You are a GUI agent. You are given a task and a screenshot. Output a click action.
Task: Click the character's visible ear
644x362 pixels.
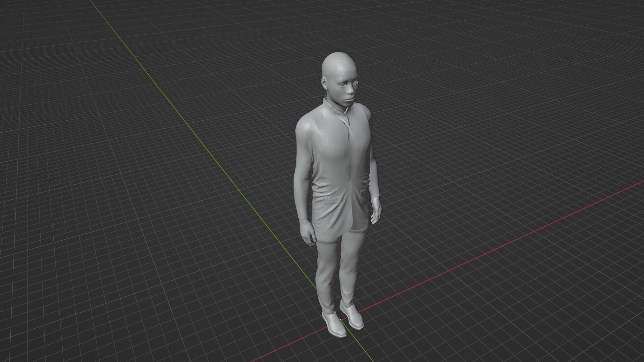point(324,83)
